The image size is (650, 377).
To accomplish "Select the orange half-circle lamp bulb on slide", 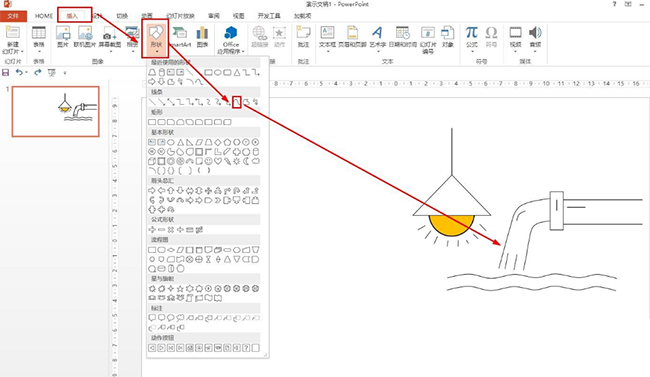I will pyautogui.click(x=451, y=225).
